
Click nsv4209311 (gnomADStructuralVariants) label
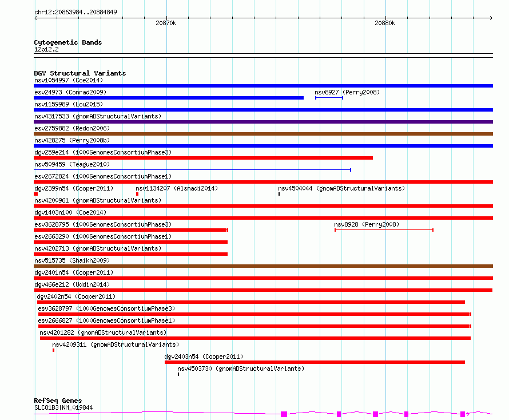click(x=116, y=344)
